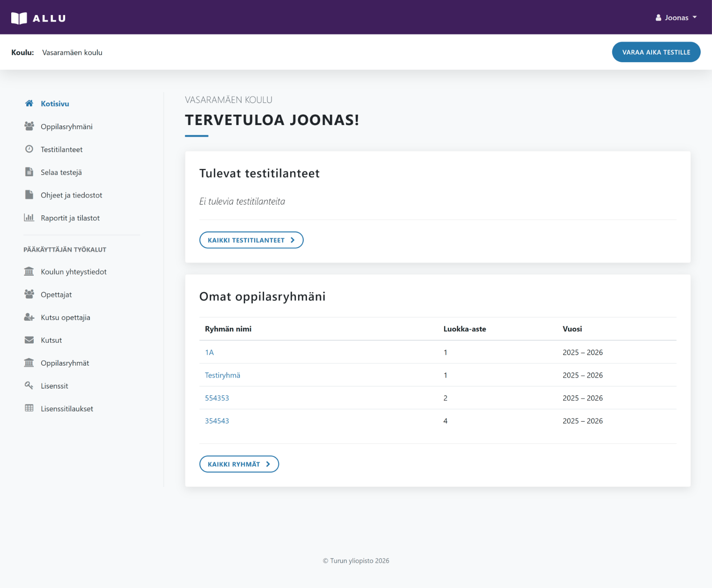Open the Joonas user dropdown arrow

695,17
